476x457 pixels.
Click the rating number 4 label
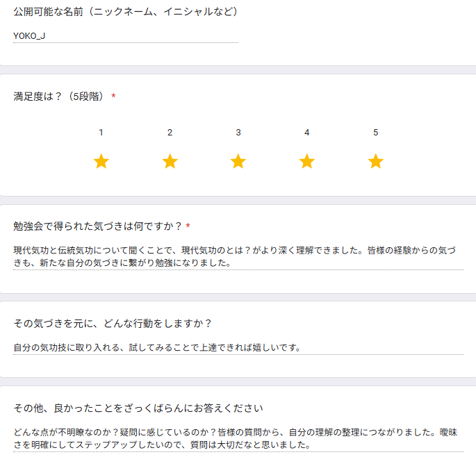click(307, 133)
